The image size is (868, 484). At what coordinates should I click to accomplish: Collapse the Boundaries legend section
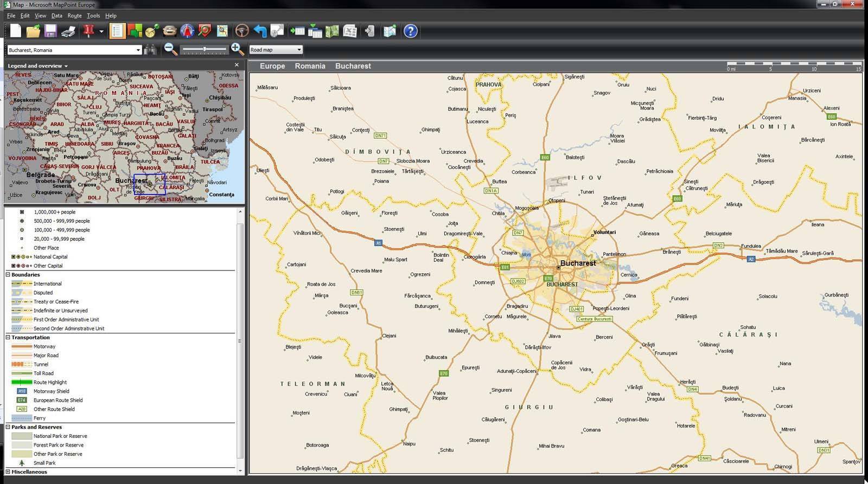click(x=8, y=275)
